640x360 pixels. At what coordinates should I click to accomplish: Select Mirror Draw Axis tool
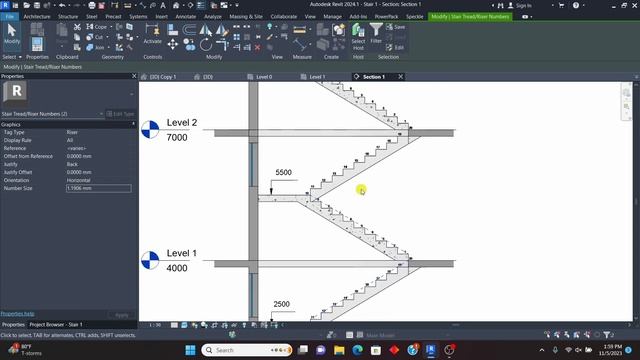[x=222, y=29]
